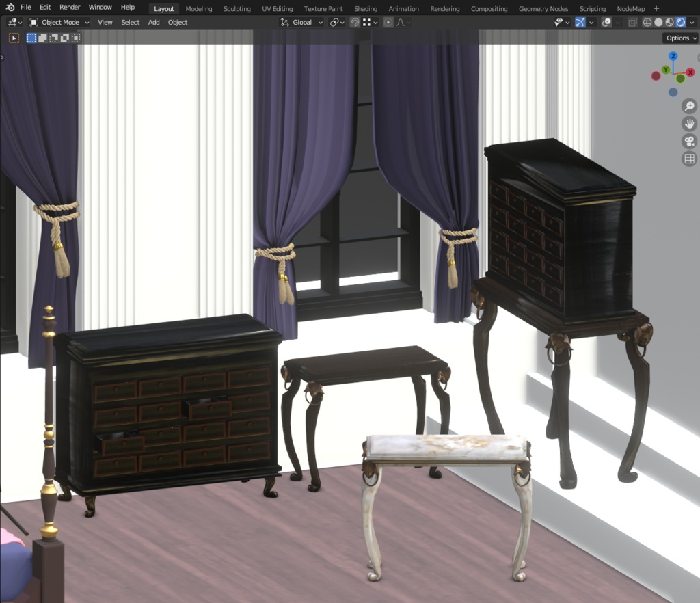This screenshot has height=603, width=700.
Task: Switch to the Modeling workspace tab
Action: pyautogui.click(x=199, y=8)
